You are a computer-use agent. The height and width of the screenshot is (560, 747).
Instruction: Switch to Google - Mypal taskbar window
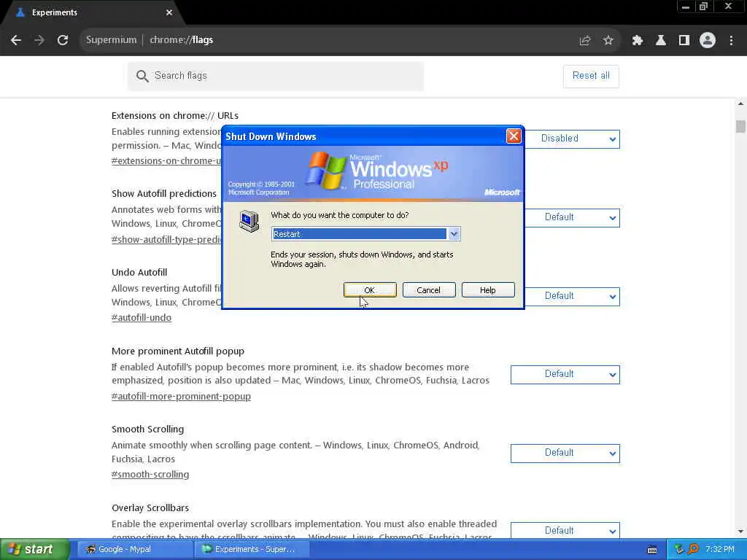tap(134, 549)
